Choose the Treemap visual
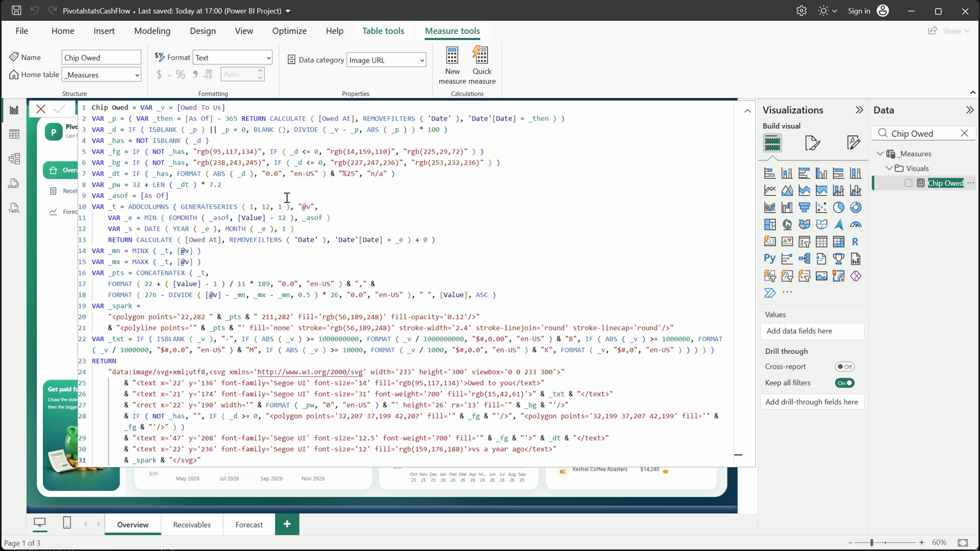Viewport: 980px width, 551px height. (x=770, y=225)
